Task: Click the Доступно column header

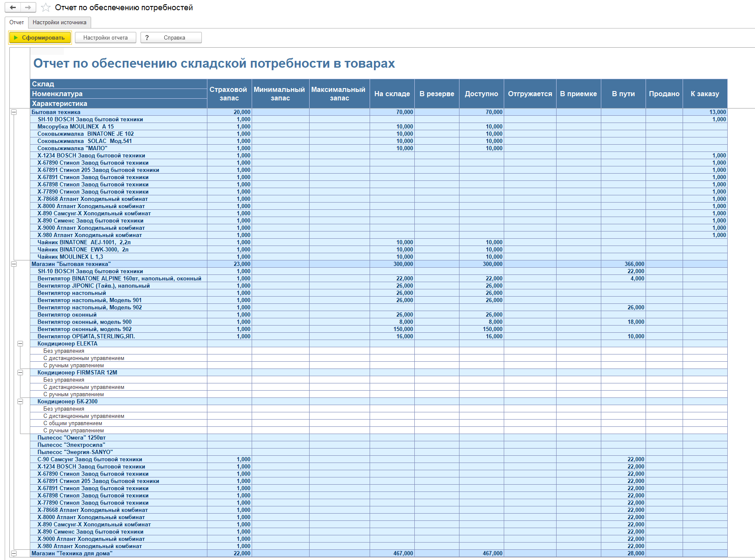Action: click(482, 94)
